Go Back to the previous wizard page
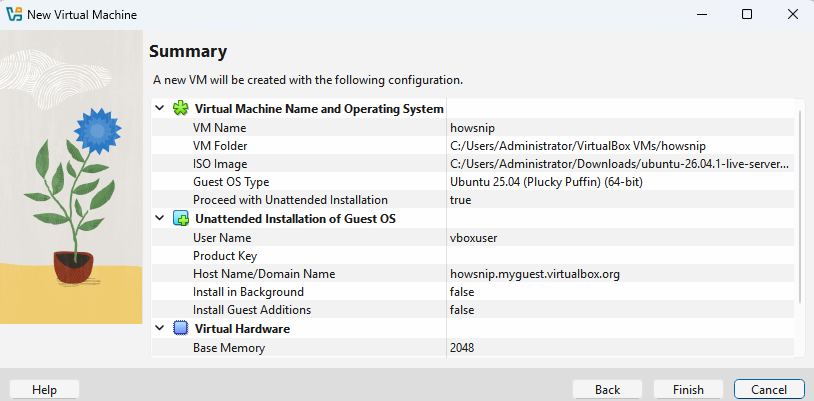The height and width of the screenshot is (401, 814). (607, 389)
